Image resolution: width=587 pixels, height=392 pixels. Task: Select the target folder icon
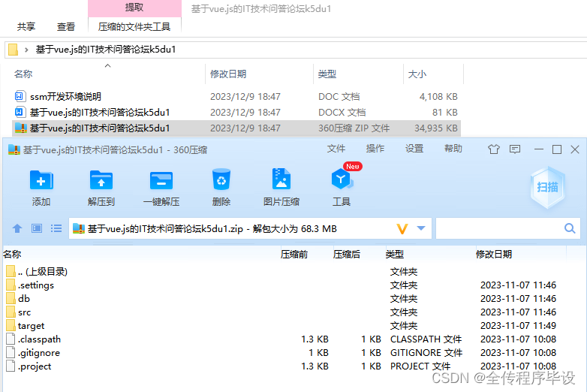click(x=11, y=325)
